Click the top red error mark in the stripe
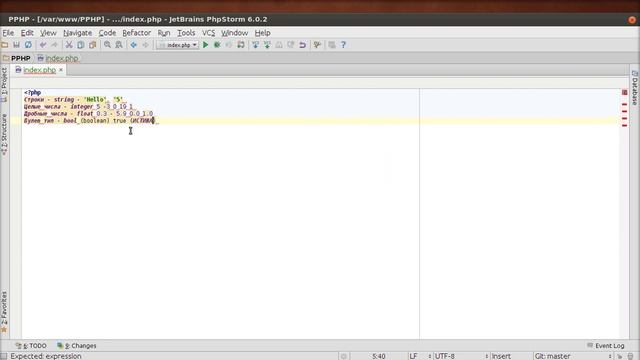This screenshot has height=360, width=640. pos(624,104)
